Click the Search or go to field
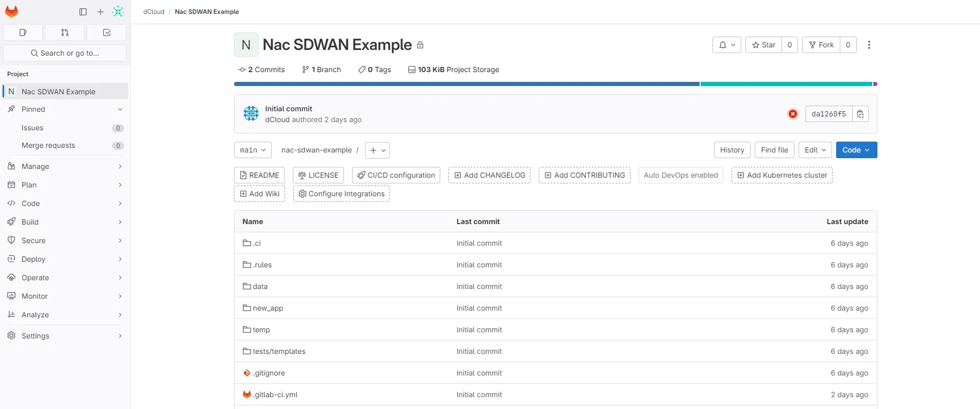Viewport: 980px width, 409px height. pyautogui.click(x=65, y=53)
